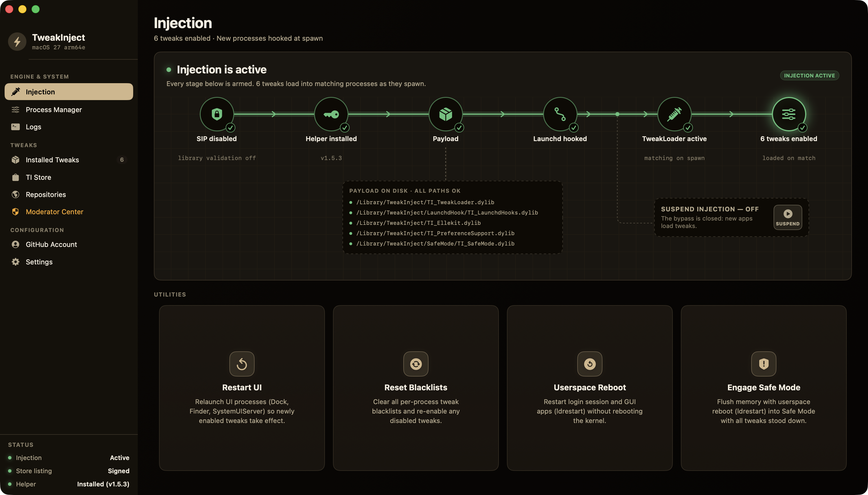Select the 6 tweaks enabled sliders stage icon
The height and width of the screenshot is (495, 868).
point(789,114)
